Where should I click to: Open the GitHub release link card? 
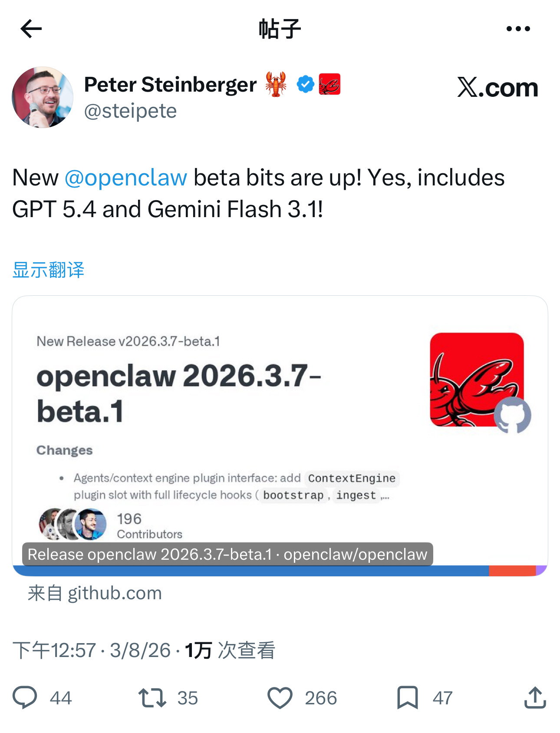tap(280, 436)
